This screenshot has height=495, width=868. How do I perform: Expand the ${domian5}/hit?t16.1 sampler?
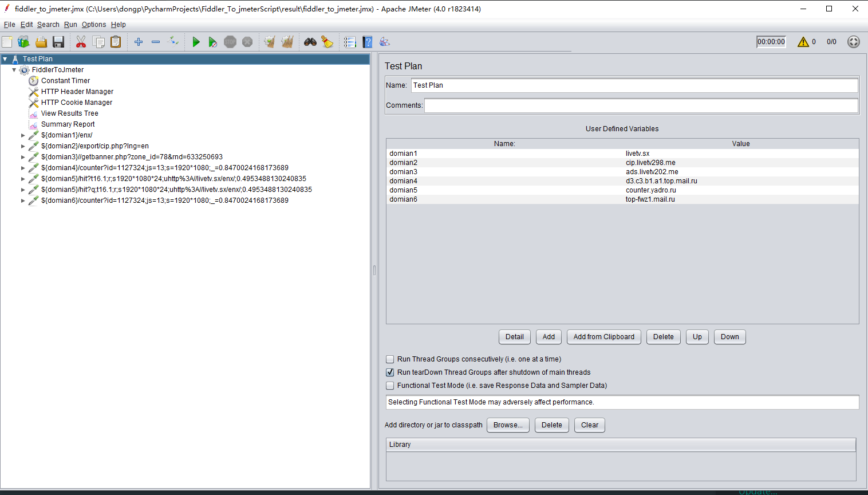[x=23, y=179]
